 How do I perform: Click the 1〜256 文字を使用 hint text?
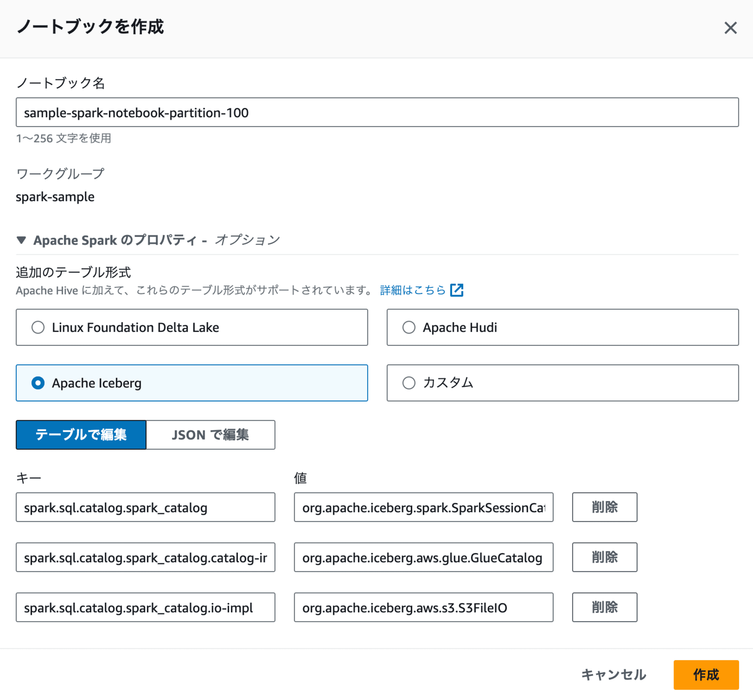click(63, 138)
